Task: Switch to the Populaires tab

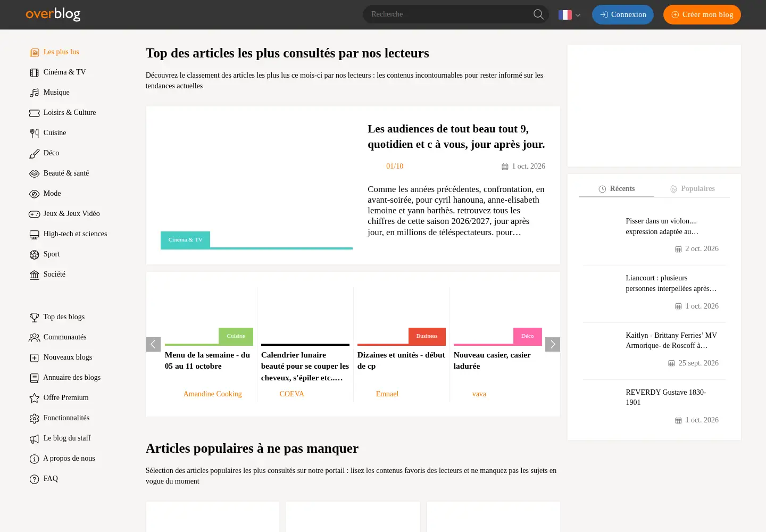Action: tap(692, 189)
